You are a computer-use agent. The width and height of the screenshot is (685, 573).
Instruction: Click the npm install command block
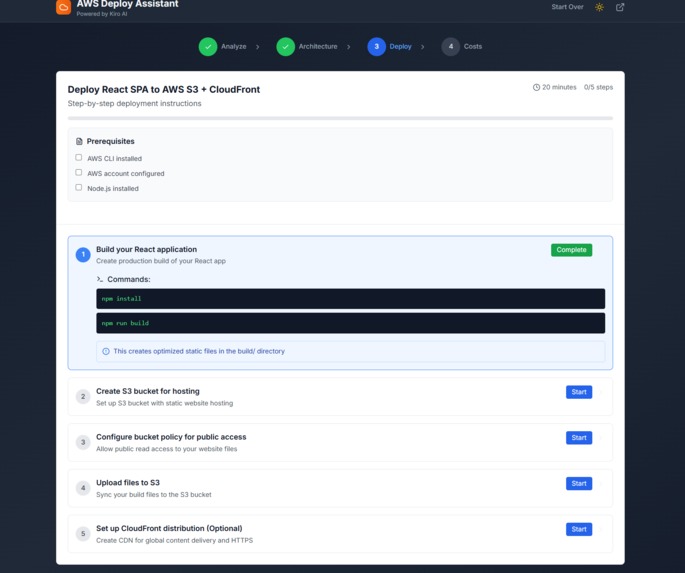tap(350, 299)
